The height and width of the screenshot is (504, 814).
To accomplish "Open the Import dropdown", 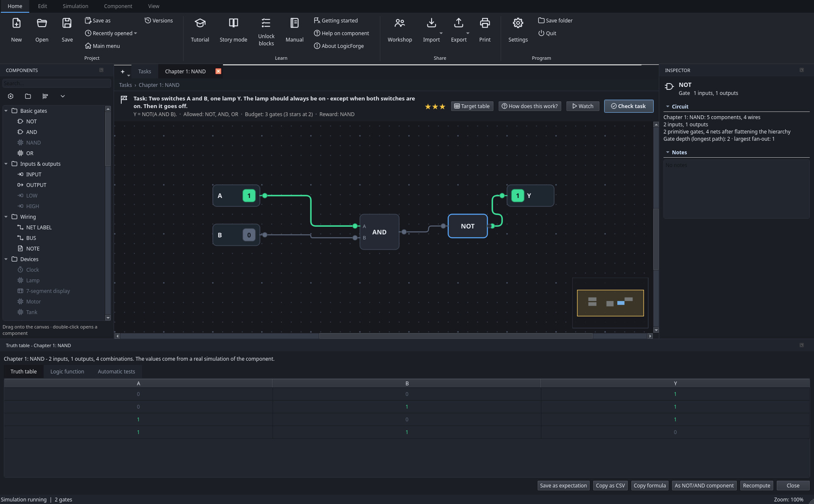I will 441,33.
